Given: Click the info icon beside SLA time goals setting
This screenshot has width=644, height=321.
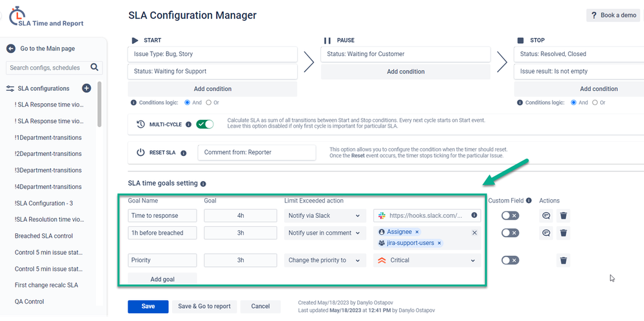Looking at the screenshot, I should pos(203,184).
